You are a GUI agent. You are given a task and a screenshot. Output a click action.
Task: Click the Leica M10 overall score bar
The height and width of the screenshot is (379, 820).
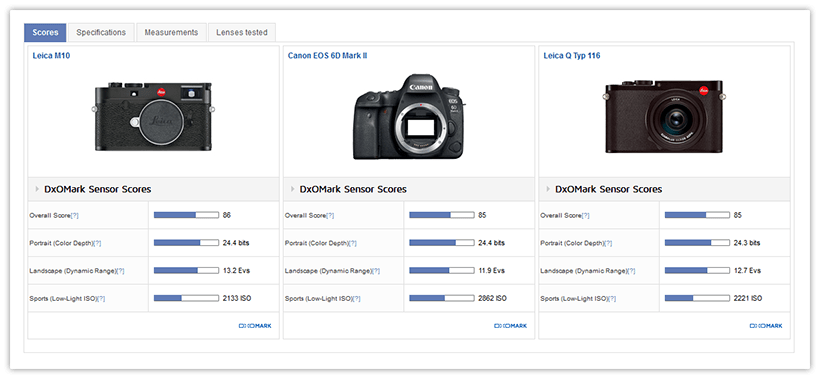186,215
